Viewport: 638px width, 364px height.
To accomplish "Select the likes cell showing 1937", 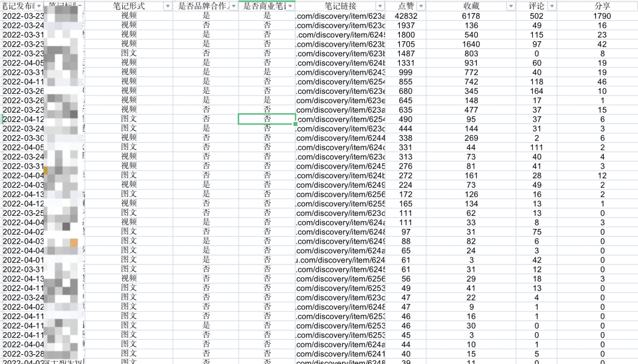I will point(406,25).
